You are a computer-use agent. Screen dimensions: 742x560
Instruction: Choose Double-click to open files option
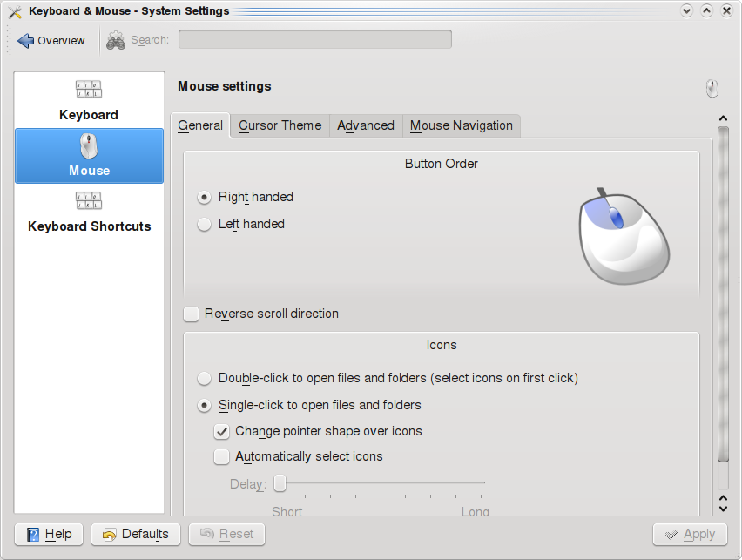[205, 378]
